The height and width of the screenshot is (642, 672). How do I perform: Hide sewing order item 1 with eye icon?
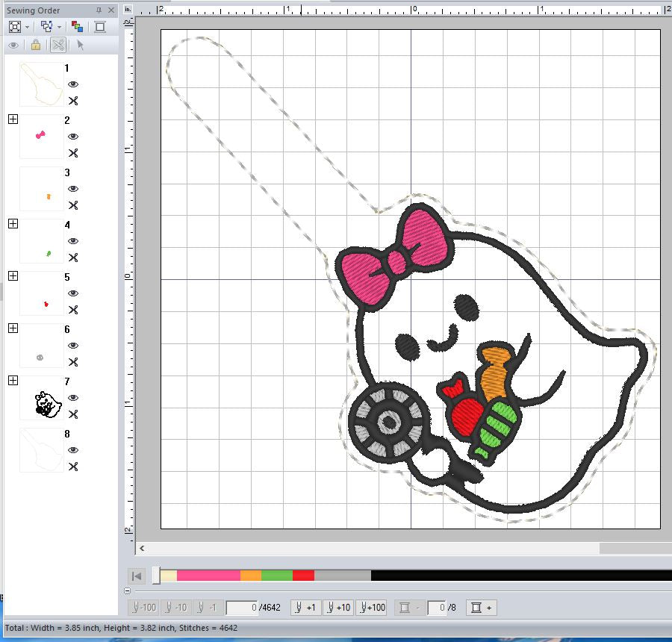coord(73,84)
